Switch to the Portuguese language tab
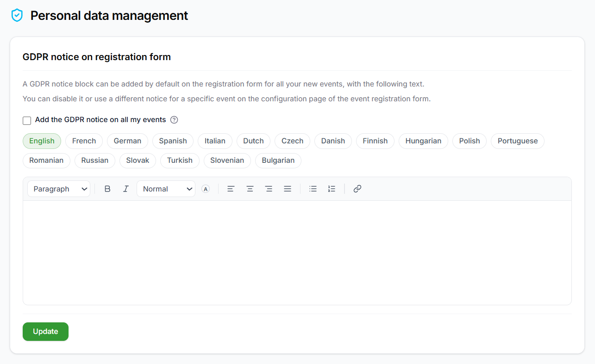The image size is (595, 364). click(x=518, y=141)
